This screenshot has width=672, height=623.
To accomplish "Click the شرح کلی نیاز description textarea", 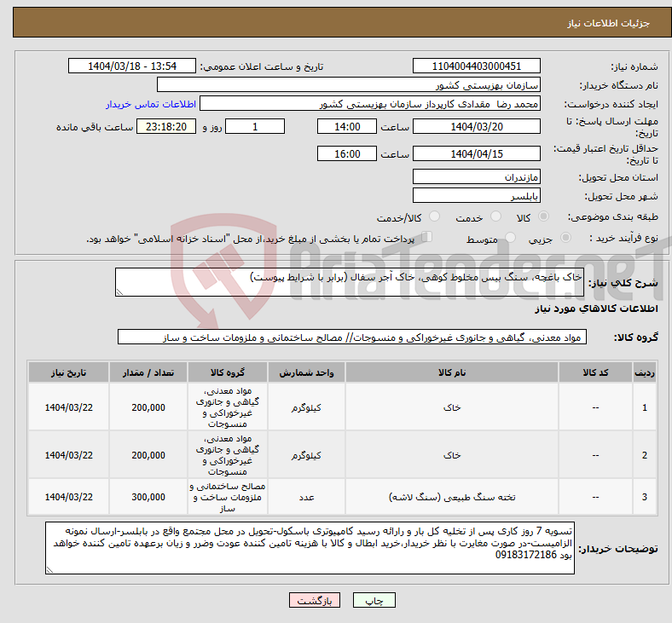I will click(x=350, y=282).
